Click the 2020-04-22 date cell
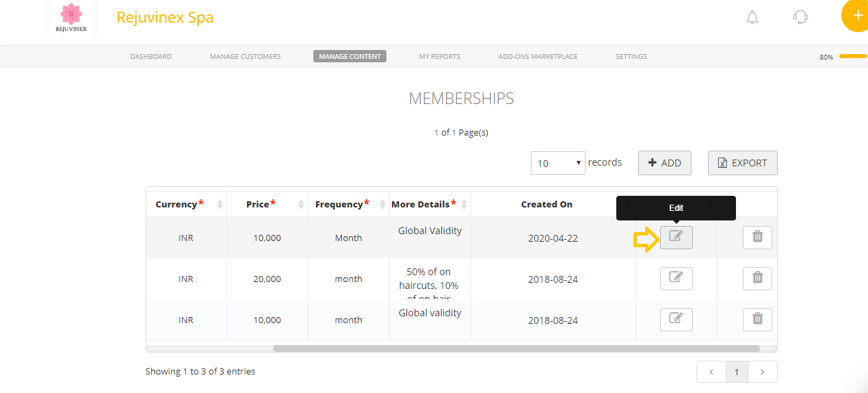This screenshot has width=868, height=393. (553, 238)
